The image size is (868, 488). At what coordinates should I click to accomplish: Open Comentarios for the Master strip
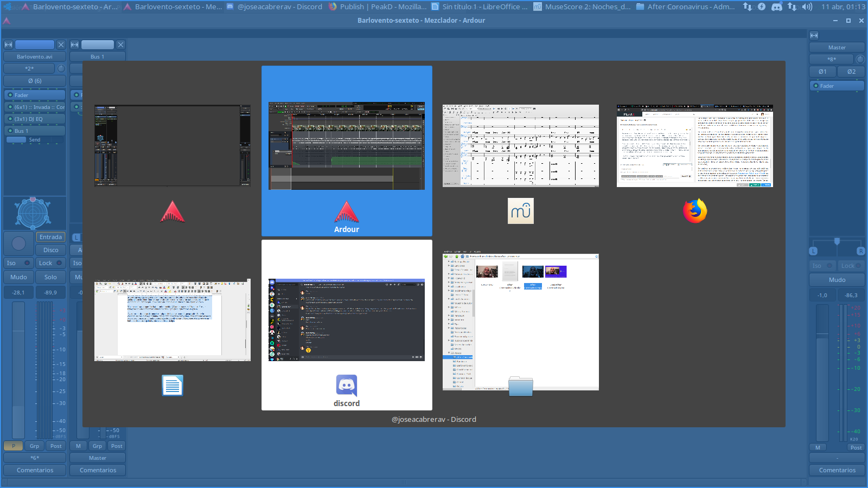[837, 470]
